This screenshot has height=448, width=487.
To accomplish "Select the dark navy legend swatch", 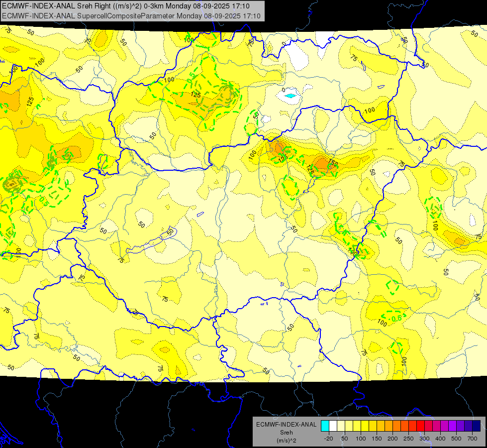I will point(477,426).
